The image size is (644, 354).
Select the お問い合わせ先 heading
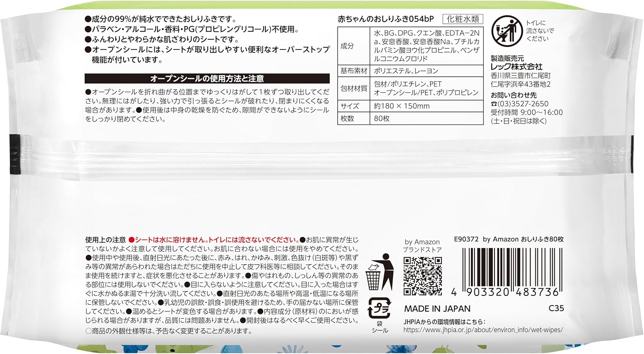[513, 95]
